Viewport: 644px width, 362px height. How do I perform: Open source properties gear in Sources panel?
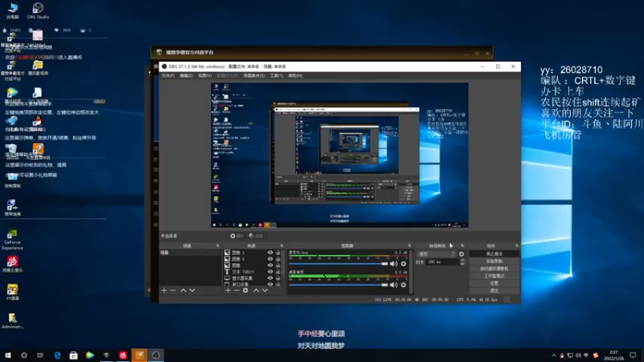[x=246, y=290]
